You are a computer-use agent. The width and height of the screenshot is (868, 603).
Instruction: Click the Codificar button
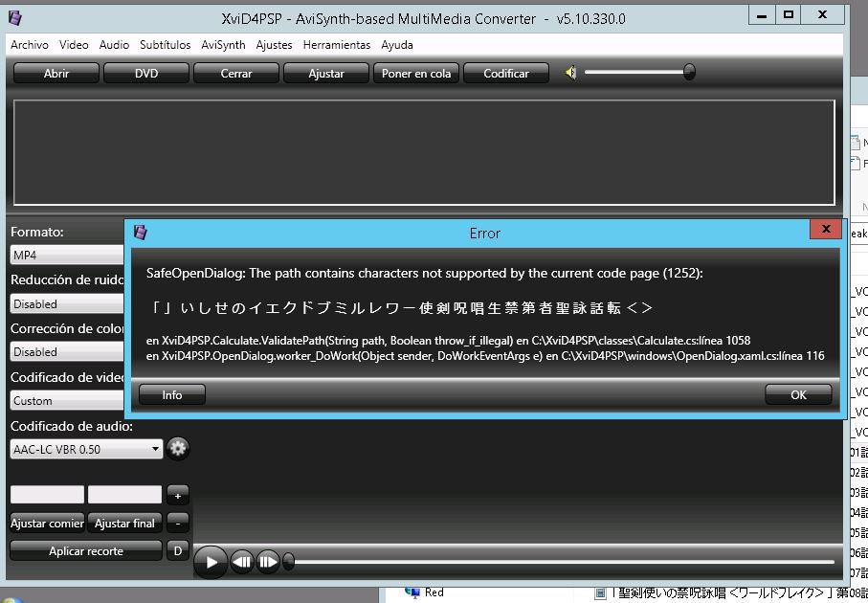pos(506,73)
